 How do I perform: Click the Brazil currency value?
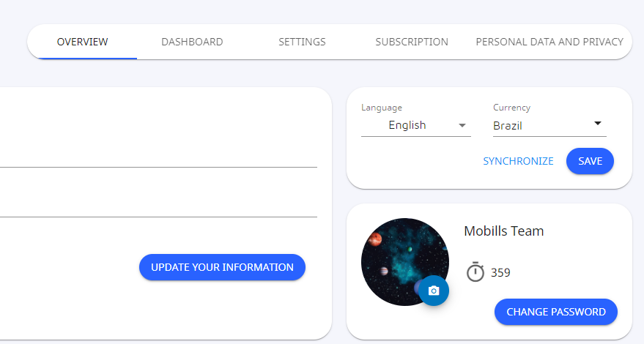(508, 126)
